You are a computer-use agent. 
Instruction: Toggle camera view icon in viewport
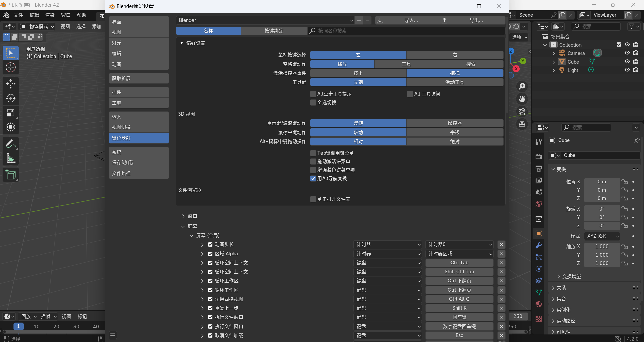coord(522,112)
